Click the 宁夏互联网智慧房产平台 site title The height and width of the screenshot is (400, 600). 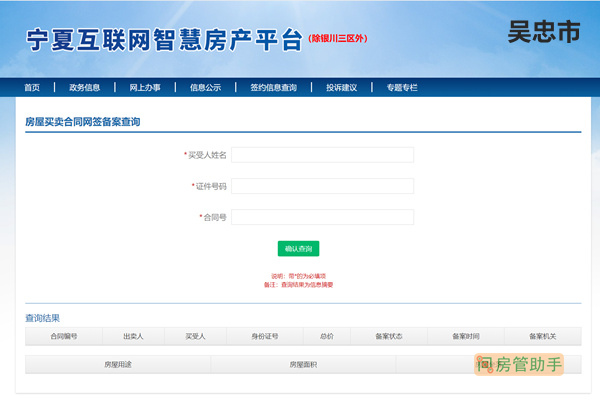tap(165, 40)
